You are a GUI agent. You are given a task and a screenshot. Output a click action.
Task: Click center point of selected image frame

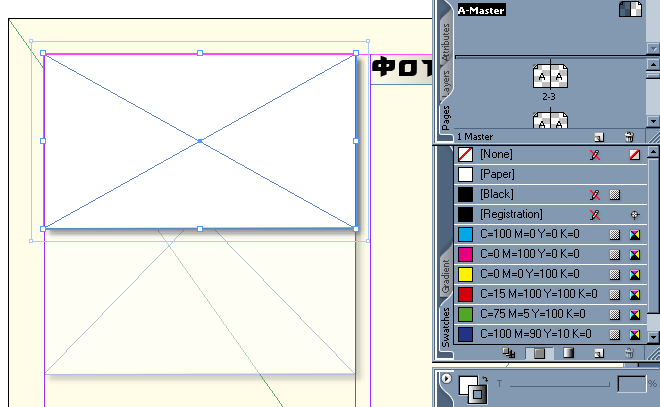pyautogui.click(x=200, y=141)
